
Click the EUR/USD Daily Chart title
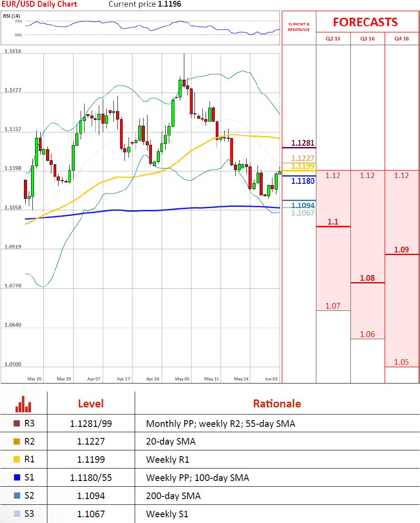pos(39,4)
